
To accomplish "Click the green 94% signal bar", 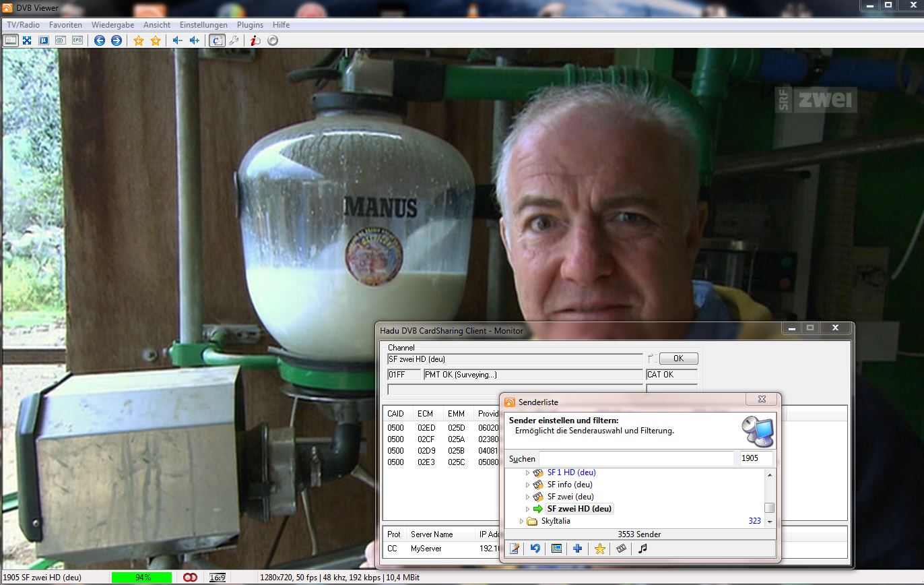I will coord(142,578).
